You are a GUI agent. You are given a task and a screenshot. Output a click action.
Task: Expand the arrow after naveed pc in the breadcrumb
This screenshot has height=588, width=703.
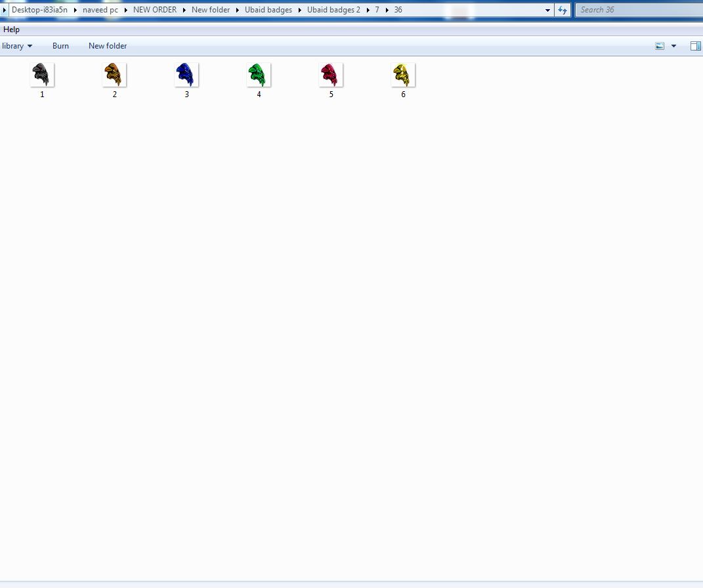[x=126, y=10]
